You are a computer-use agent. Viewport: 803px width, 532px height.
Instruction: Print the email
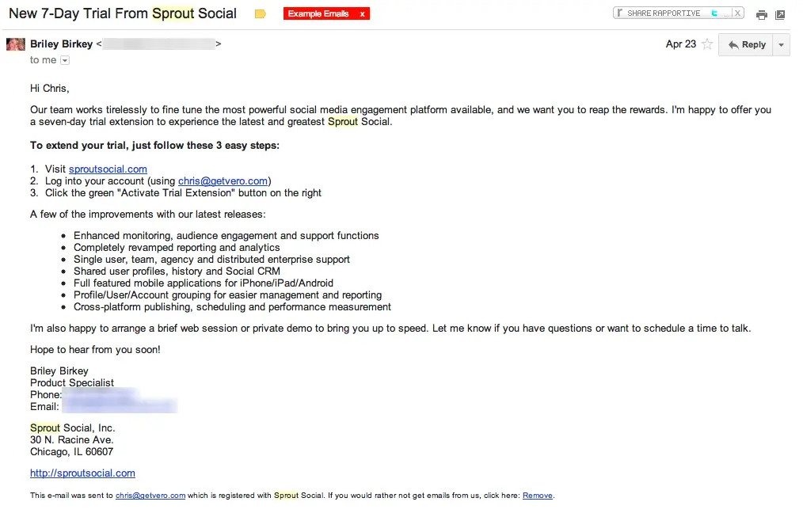point(762,14)
